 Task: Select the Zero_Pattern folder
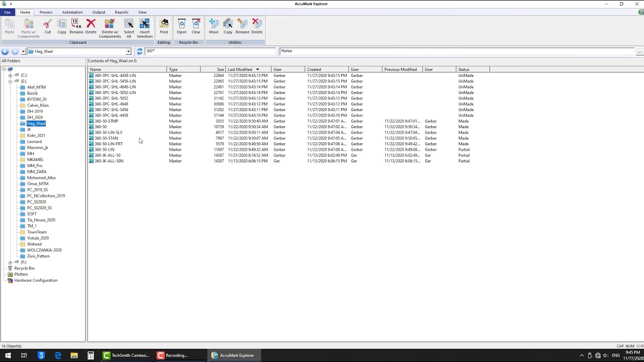(38, 256)
